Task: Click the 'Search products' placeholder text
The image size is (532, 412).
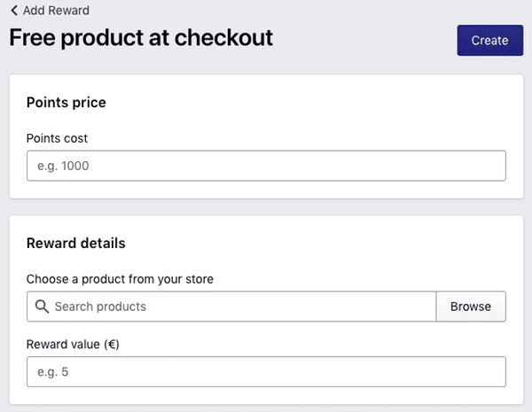Action: click(x=100, y=307)
